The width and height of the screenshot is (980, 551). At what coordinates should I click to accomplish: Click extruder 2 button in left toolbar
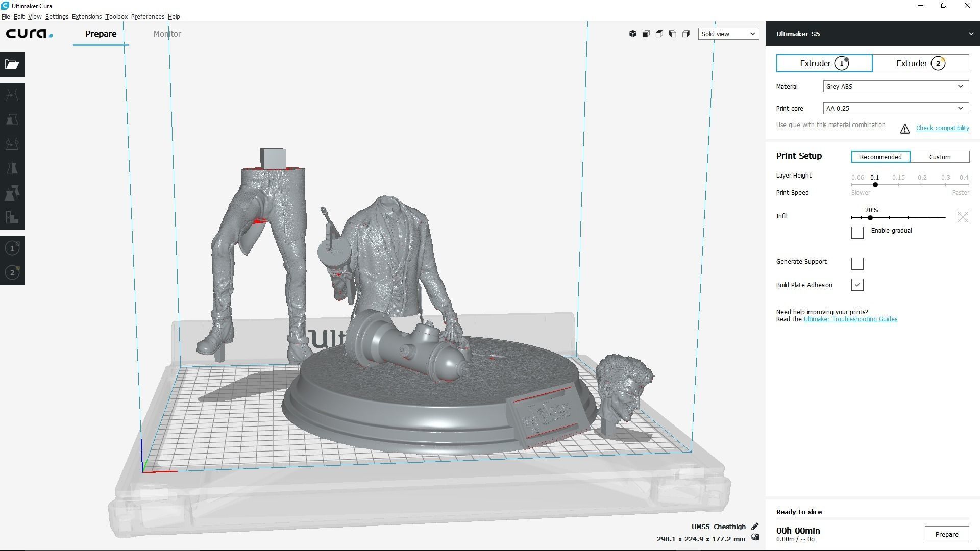pos(12,272)
